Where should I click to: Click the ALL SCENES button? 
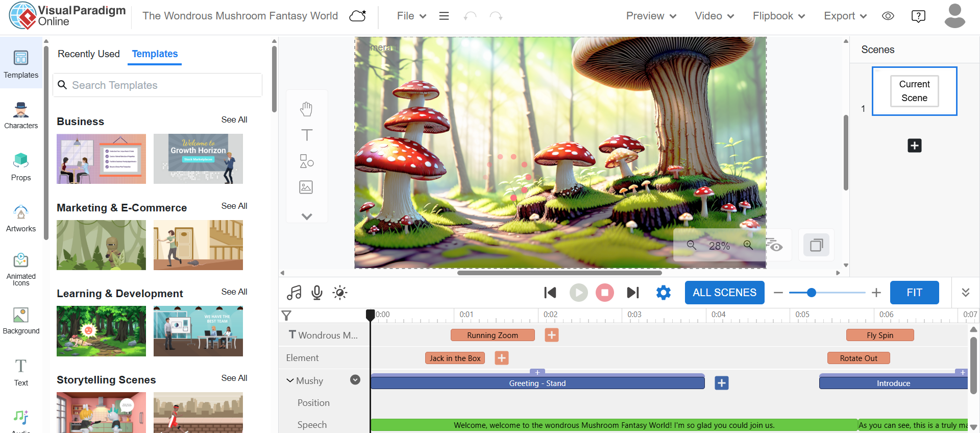724,293
